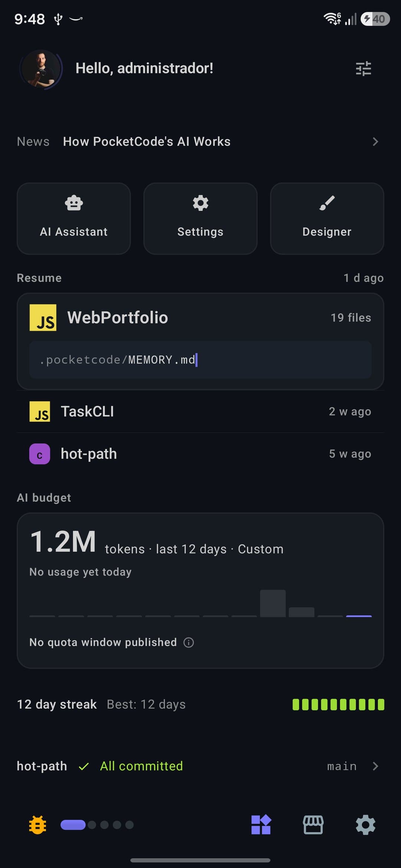The image size is (401, 868).
Task: Open the tune sliders icon near greeting
Action: click(x=363, y=69)
